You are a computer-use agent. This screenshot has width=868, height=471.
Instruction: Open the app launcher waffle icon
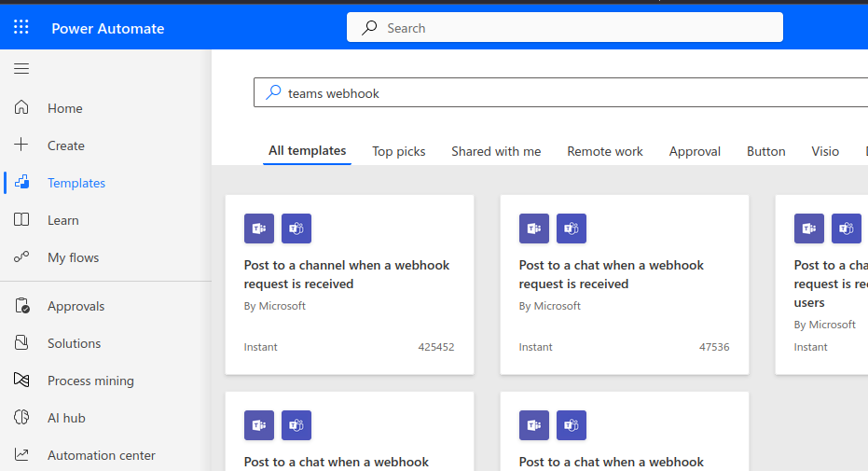[21, 28]
